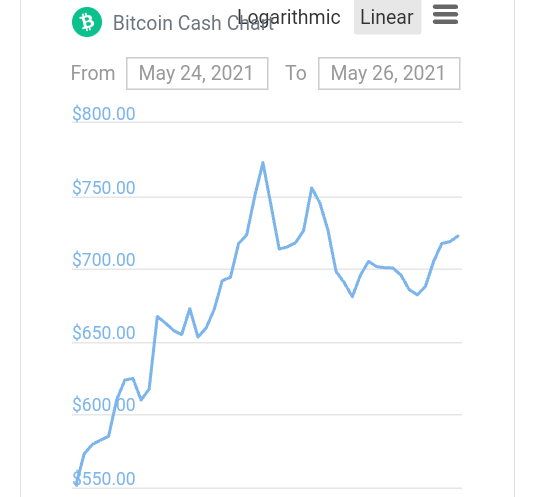Screen dimensions: 535x497
Task: Click the Bitcoin Cash logo icon
Action: click(x=87, y=22)
